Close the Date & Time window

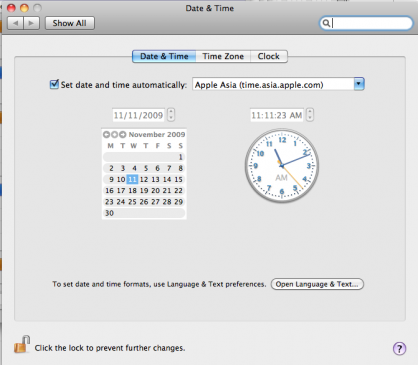click(x=11, y=8)
